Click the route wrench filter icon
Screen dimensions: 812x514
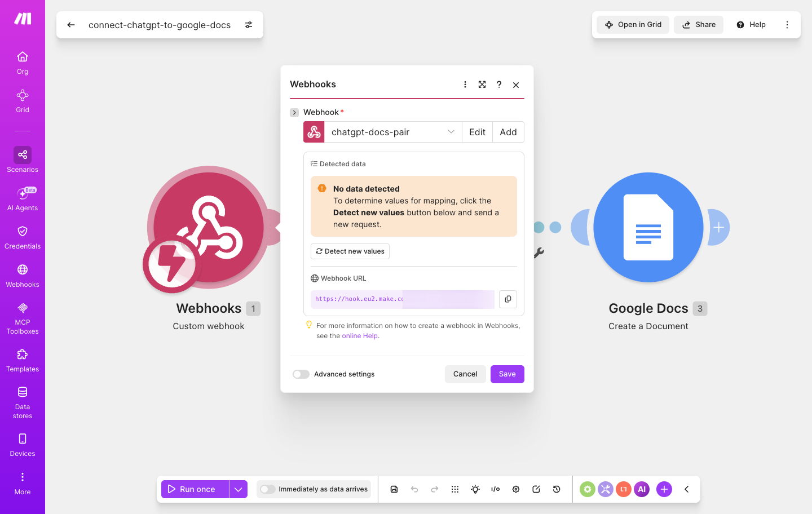pyautogui.click(x=539, y=253)
